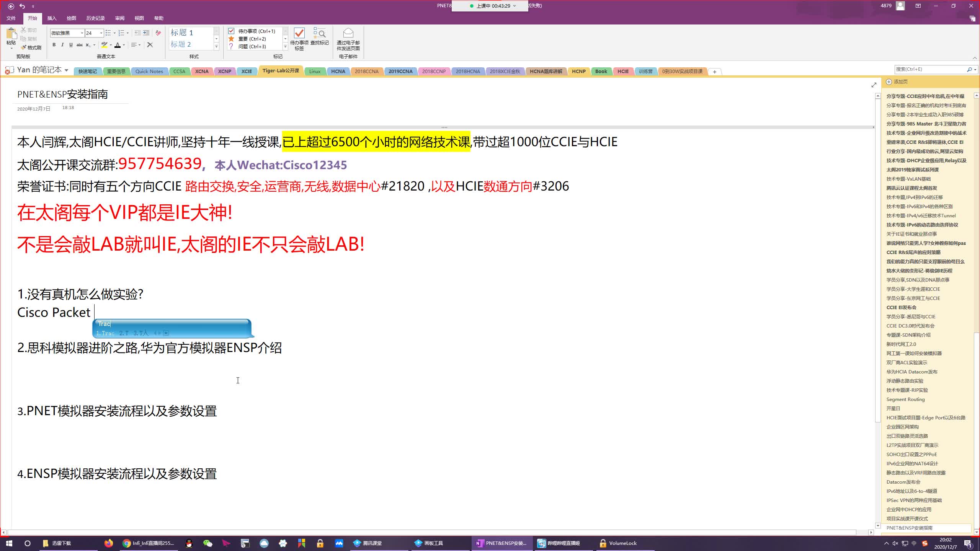The image size is (980, 551).
Task: Apply the To-Do (待办事项 Ctrl+1) tag
Action: pyautogui.click(x=252, y=31)
